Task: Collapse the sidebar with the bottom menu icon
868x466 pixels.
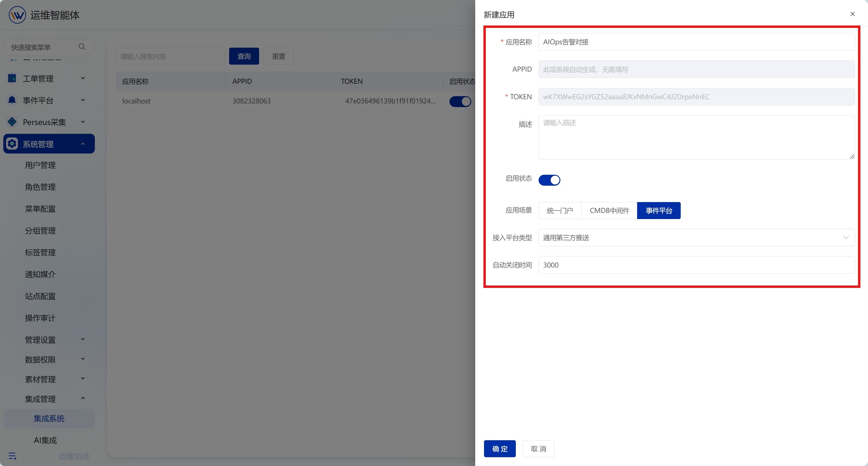Action: point(12,456)
